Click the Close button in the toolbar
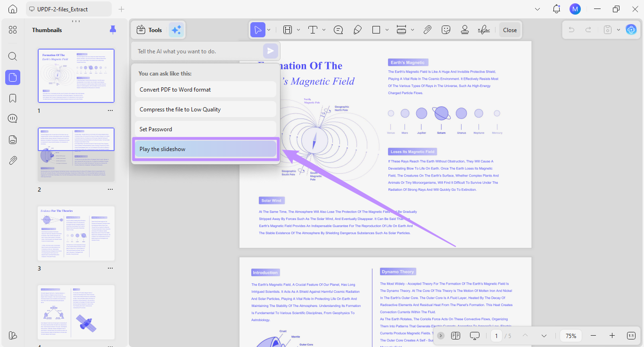 [510, 30]
